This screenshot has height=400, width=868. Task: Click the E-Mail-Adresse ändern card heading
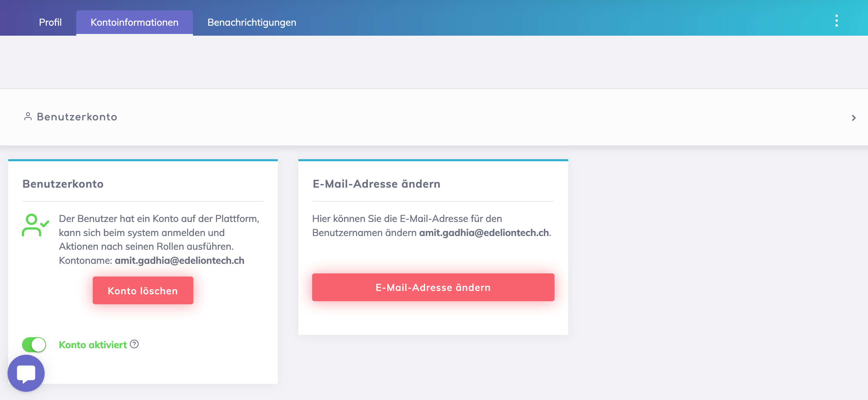point(376,184)
